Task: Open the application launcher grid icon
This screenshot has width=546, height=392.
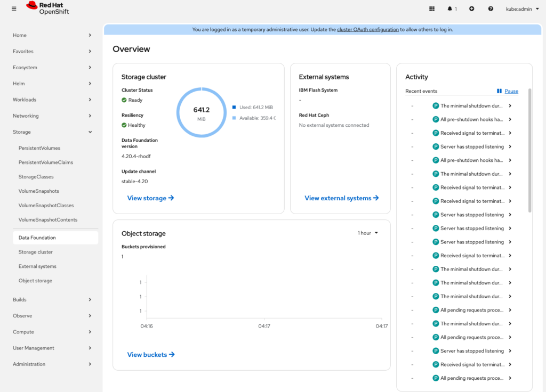Action: click(x=432, y=9)
